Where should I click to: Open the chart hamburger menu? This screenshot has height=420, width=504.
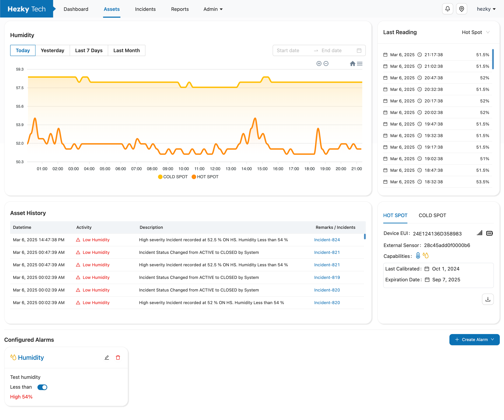359,64
